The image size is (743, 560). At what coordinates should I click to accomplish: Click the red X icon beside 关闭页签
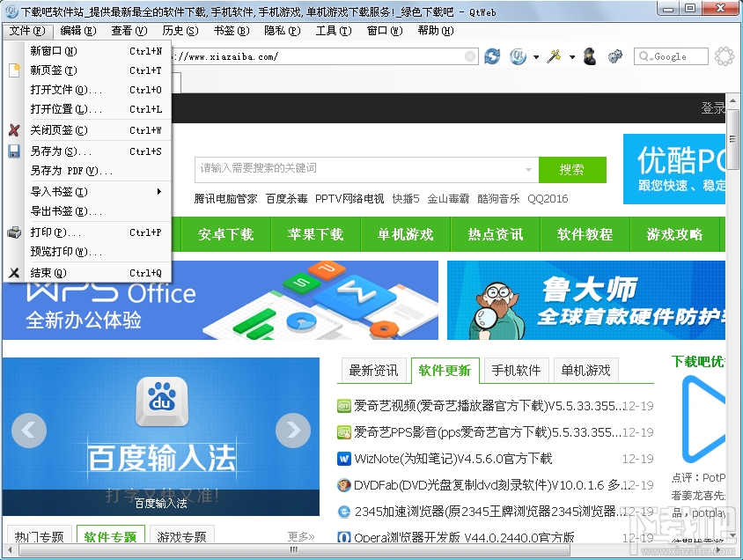pos(12,130)
